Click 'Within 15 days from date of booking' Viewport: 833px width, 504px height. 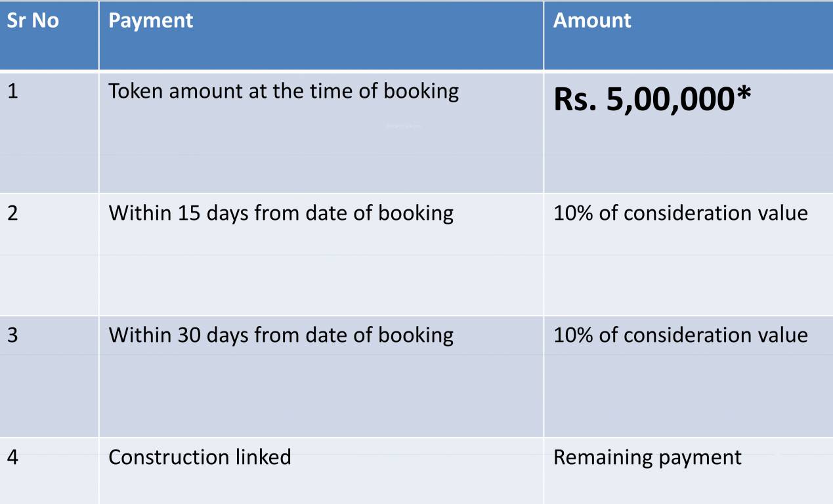(280, 213)
